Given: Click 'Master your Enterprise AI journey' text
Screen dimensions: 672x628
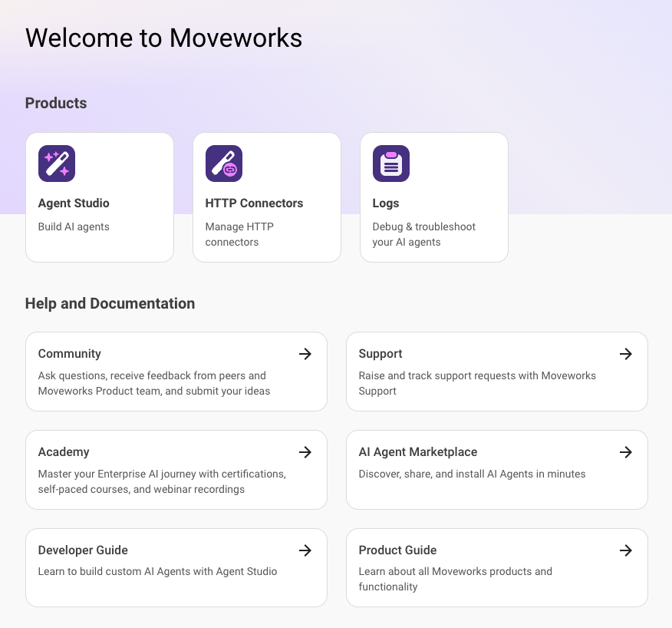Looking at the screenshot, I should 162,481.
